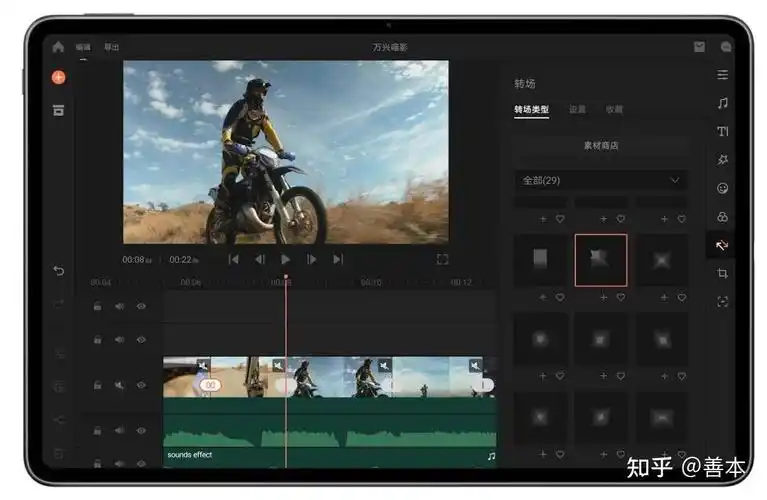Screen dimensions: 767x500
Task: Favorite the red-outlined selected transition with heart
Action: (621, 297)
